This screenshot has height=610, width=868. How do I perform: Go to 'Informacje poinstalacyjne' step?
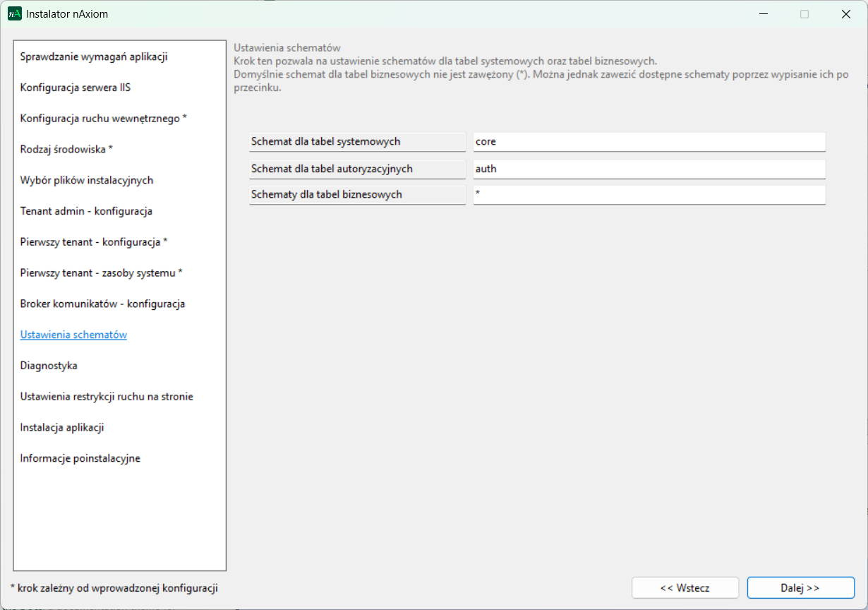80,459
